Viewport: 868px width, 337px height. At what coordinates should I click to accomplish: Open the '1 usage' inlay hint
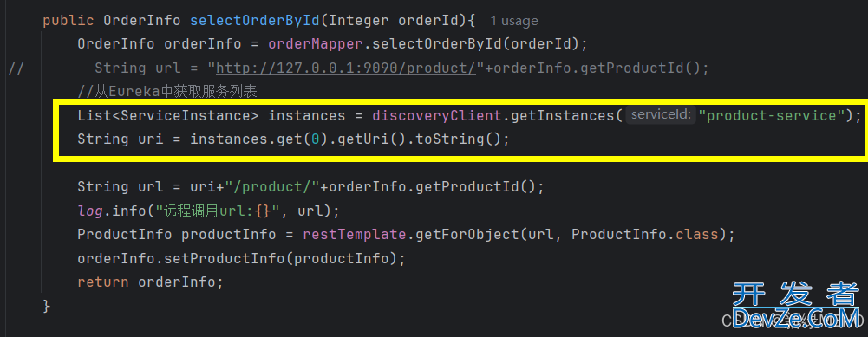(x=514, y=21)
